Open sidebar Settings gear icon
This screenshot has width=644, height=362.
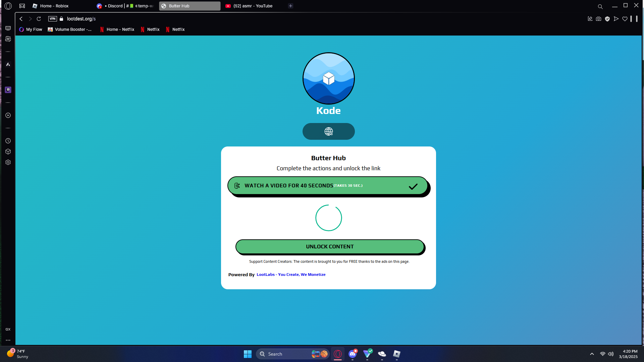pos(8,162)
